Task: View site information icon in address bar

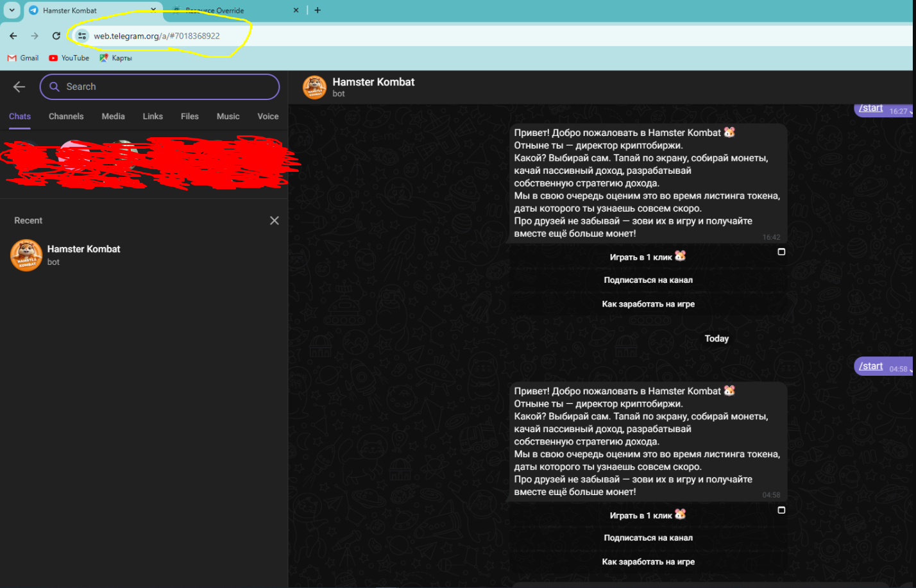Action: coord(82,36)
